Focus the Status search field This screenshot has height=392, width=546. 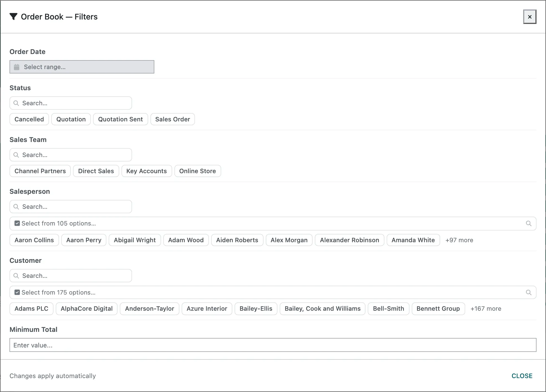71,103
